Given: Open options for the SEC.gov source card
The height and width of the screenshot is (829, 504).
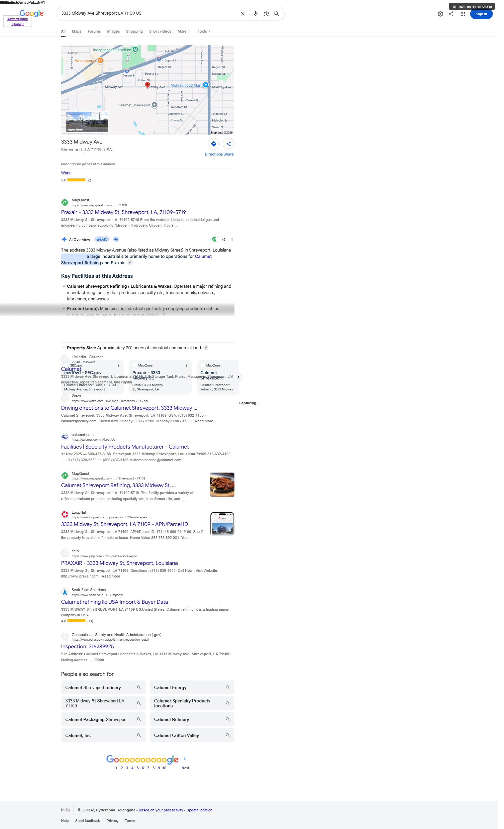Looking at the screenshot, I should (118, 365).
